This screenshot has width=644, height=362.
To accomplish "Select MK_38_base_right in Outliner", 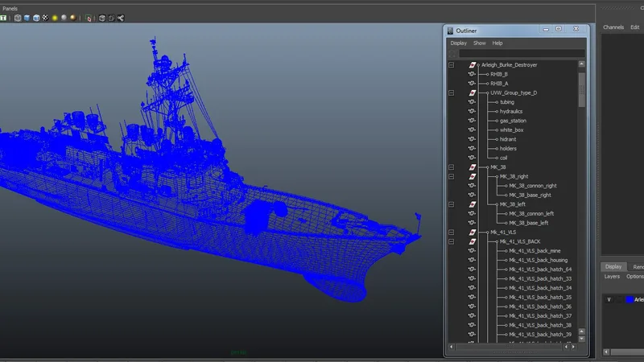I will [530, 195].
